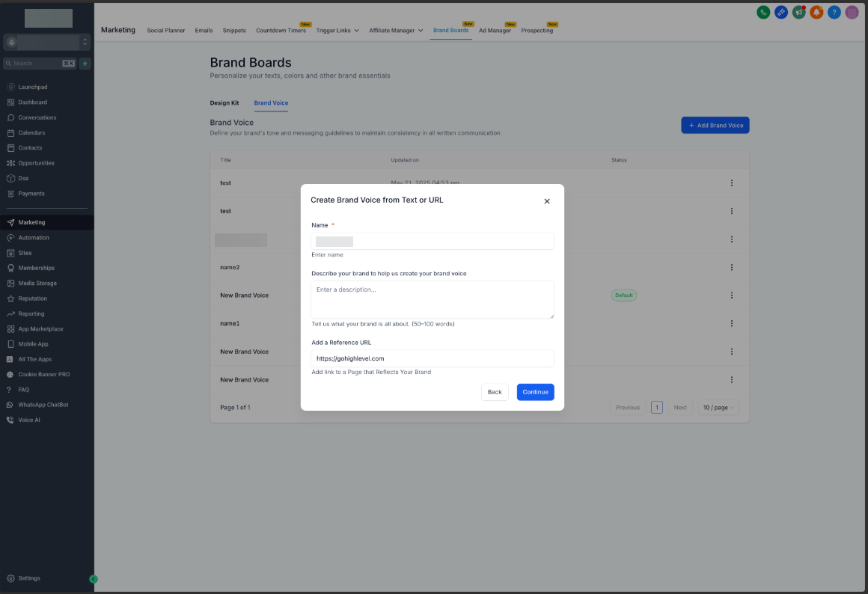Click the sidebar Search box
Viewport: 868px width, 594px height.
40,64
